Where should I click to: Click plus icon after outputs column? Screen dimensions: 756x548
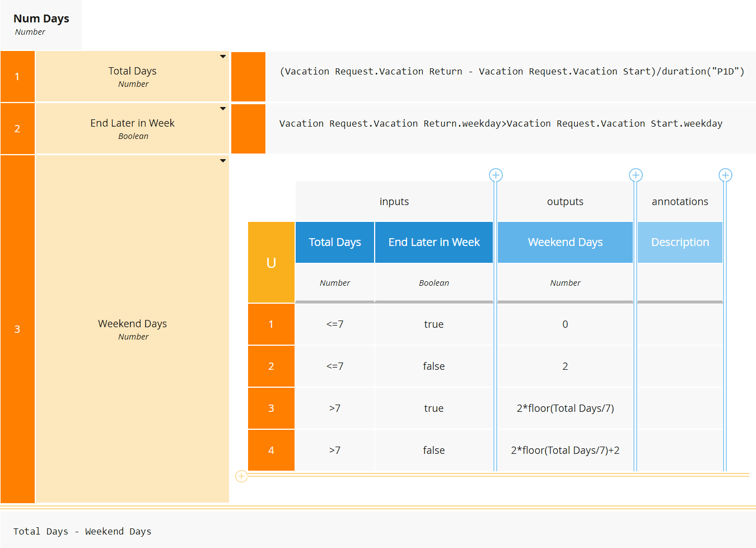coord(636,175)
